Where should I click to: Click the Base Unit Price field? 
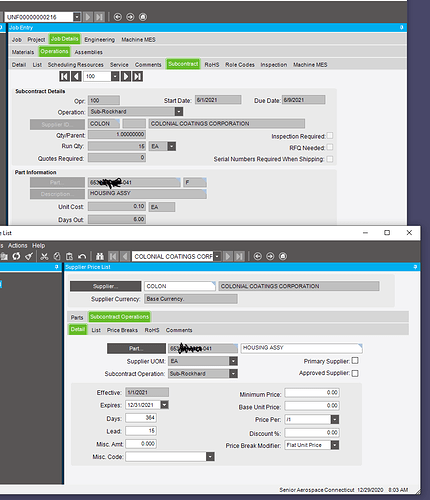[x=312, y=406]
